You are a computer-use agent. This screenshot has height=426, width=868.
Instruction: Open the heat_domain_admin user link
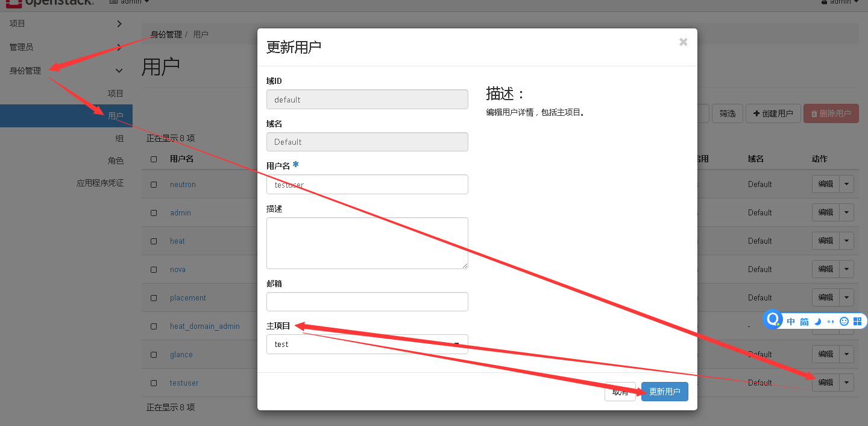[x=204, y=326]
